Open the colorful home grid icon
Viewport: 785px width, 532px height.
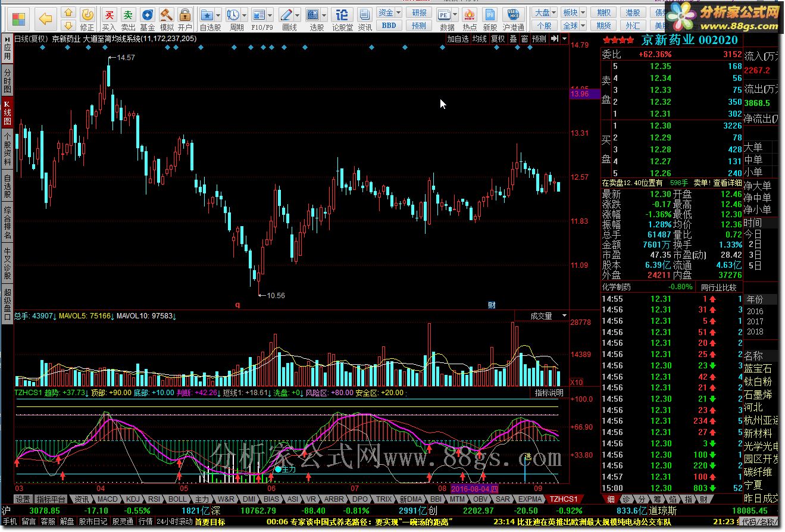click(19, 18)
